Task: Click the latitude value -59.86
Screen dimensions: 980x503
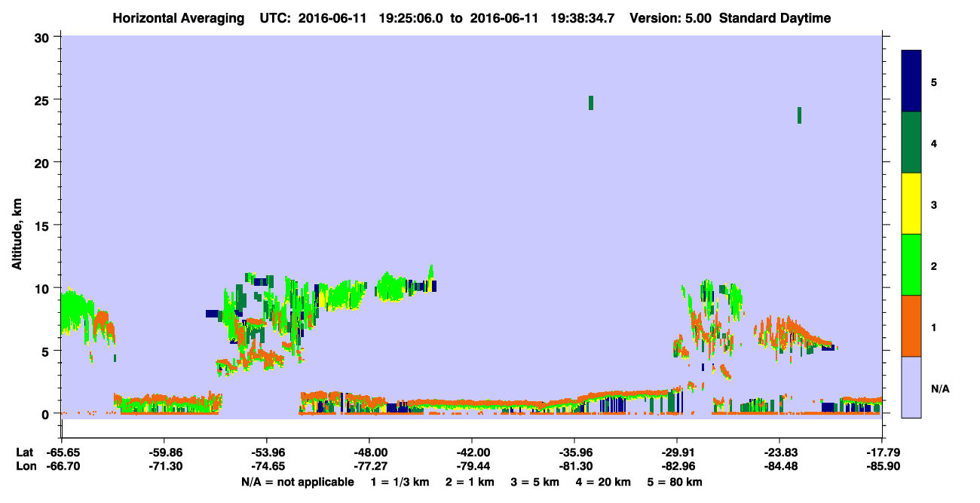Action: pyautogui.click(x=164, y=452)
